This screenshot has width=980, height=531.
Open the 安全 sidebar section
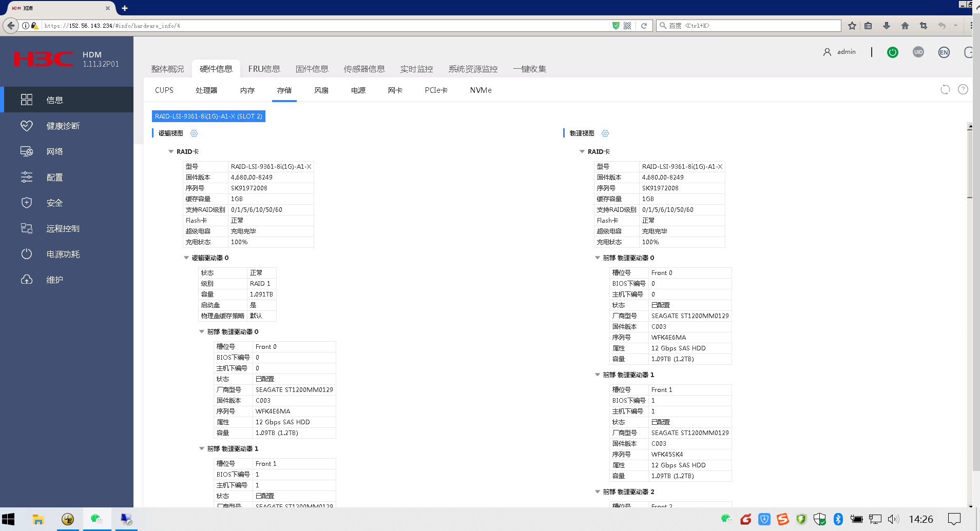(x=67, y=203)
